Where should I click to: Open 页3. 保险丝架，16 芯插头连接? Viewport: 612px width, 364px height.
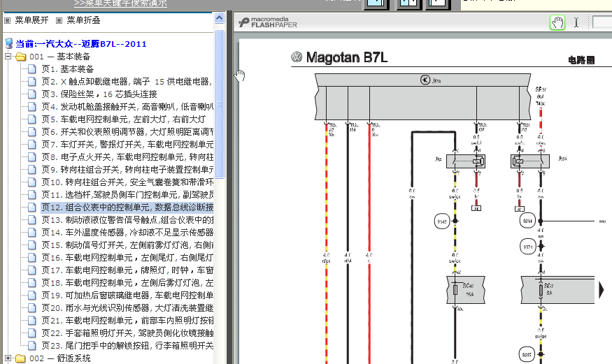point(99,94)
